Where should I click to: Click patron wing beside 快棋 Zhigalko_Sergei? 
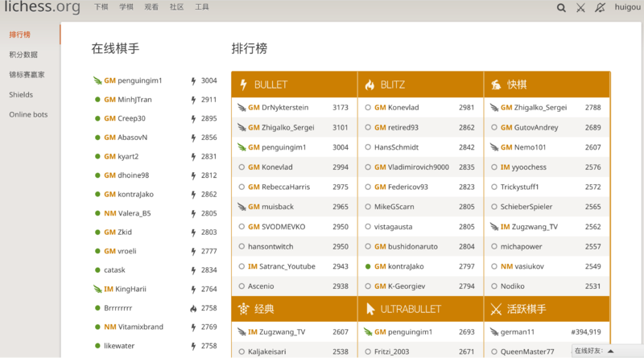(494, 108)
